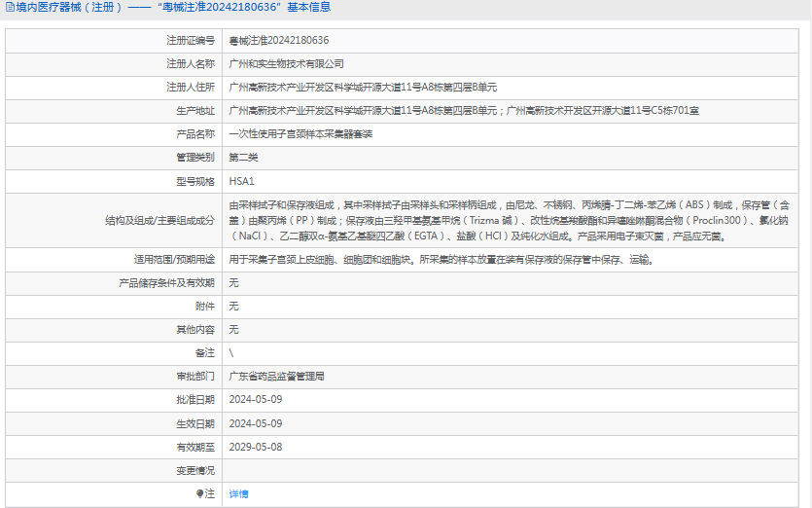The height and width of the screenshot is (508, 812).
Task: Select 批准日期 value 2024-05-09
Action: pyautogui.click(x=256, y=399)
